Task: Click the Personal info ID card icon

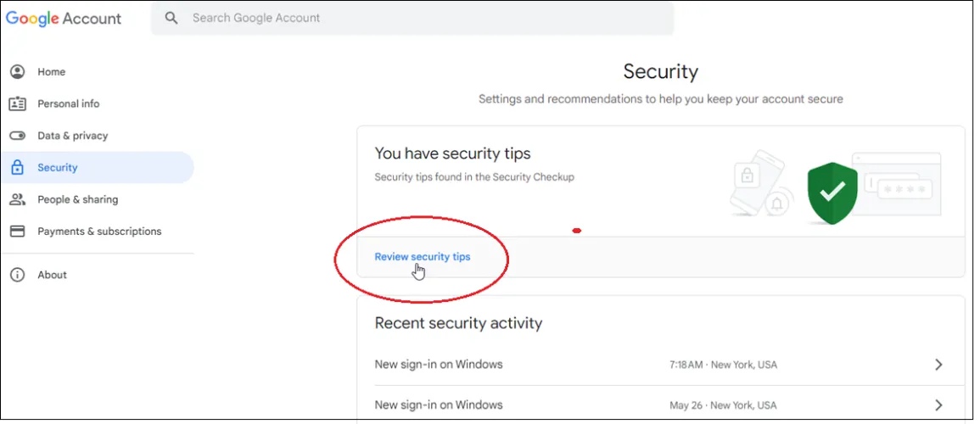Action: click(17, 103)
